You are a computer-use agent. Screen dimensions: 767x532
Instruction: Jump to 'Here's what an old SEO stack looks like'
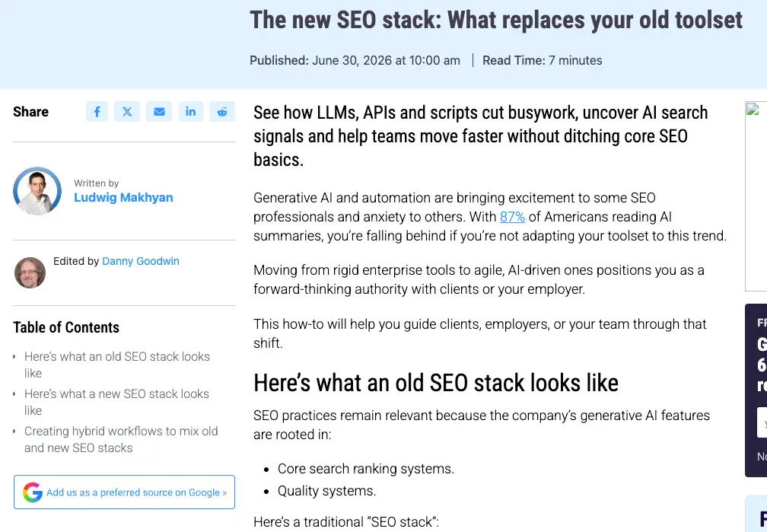tap(117, 365)
